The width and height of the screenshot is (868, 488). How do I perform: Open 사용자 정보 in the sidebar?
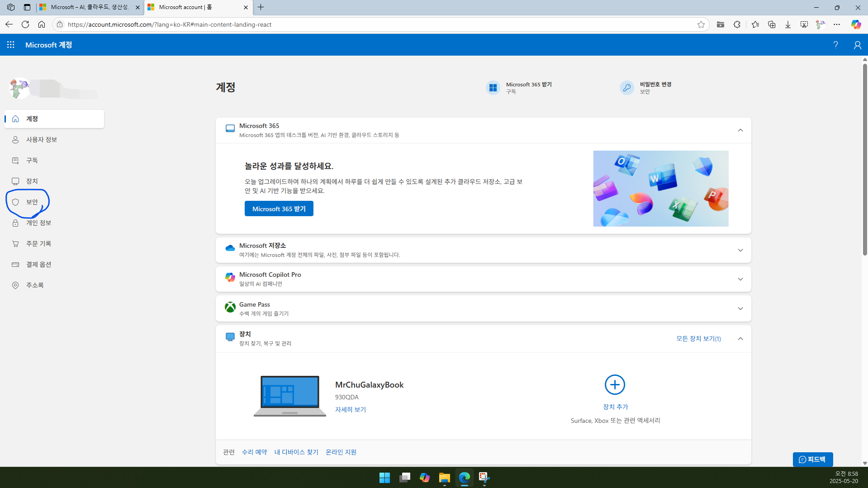[54, 140]
